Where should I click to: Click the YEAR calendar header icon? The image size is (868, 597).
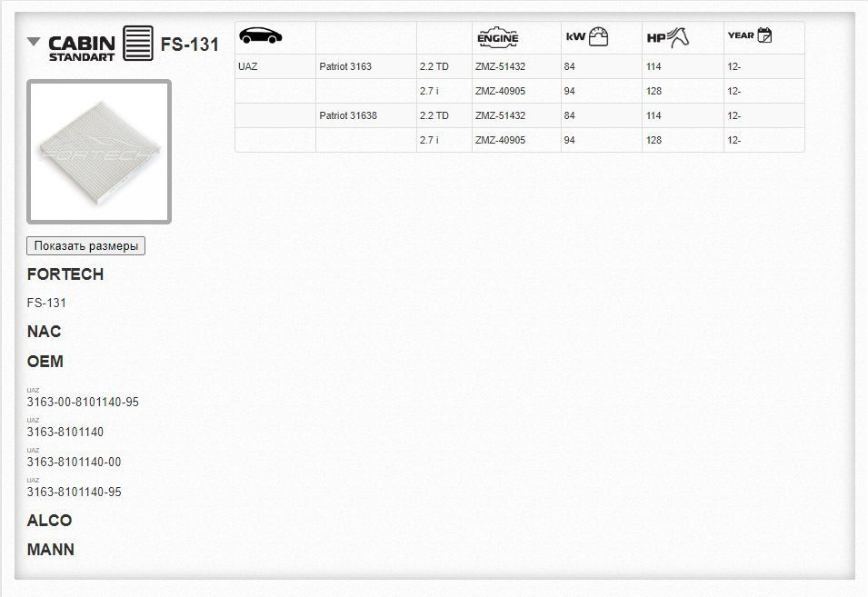click(x=750, y=35)
